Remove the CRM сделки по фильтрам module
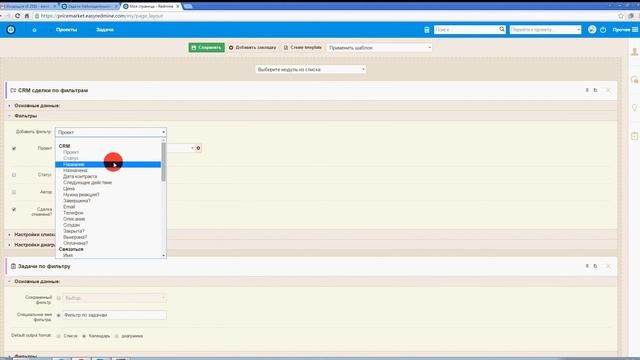The height and width of the screenshot is (360, 640). (x=608, y=90)
